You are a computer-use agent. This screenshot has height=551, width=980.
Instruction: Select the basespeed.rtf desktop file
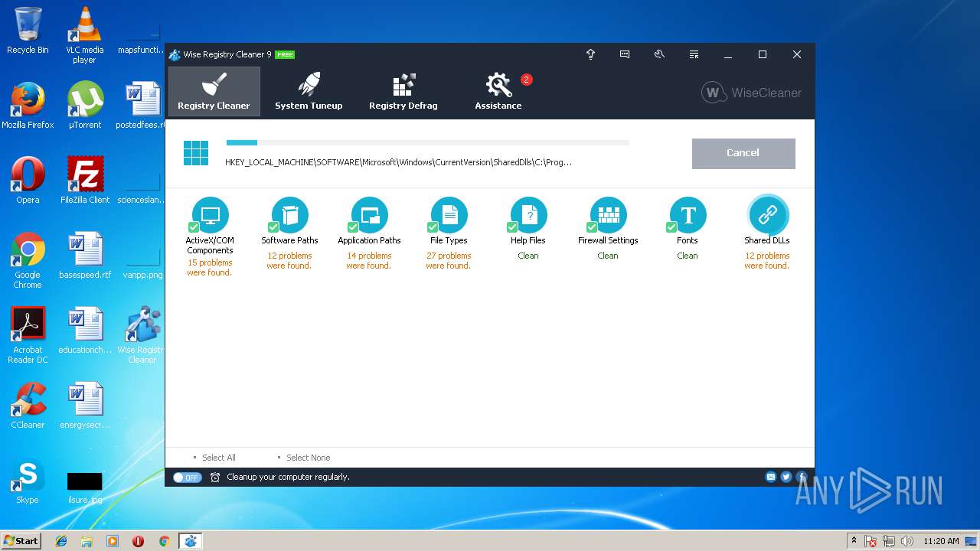tap(85, 256)
